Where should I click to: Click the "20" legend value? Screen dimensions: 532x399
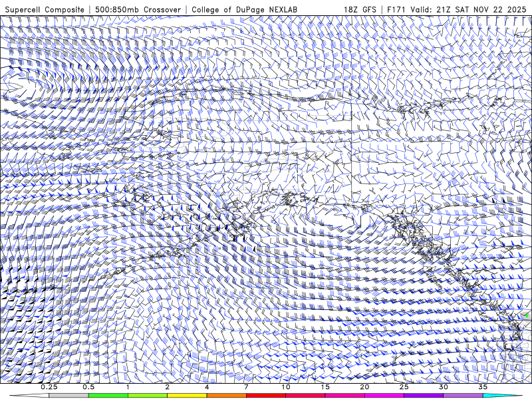point(364,387)
